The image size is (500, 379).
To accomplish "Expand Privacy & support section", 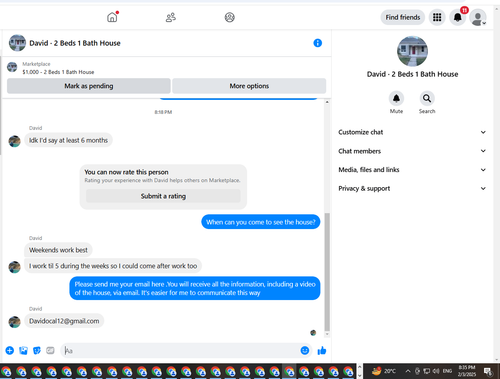I will click(412, 188).
